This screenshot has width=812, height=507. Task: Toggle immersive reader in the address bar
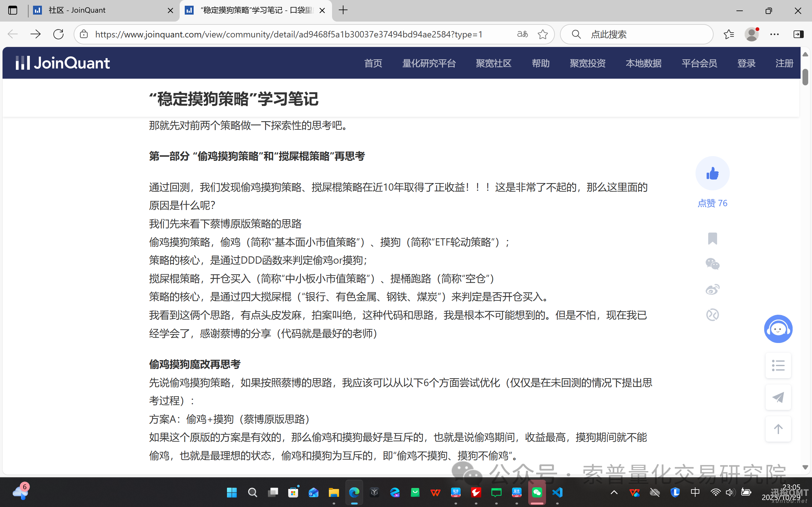[522, 34]
